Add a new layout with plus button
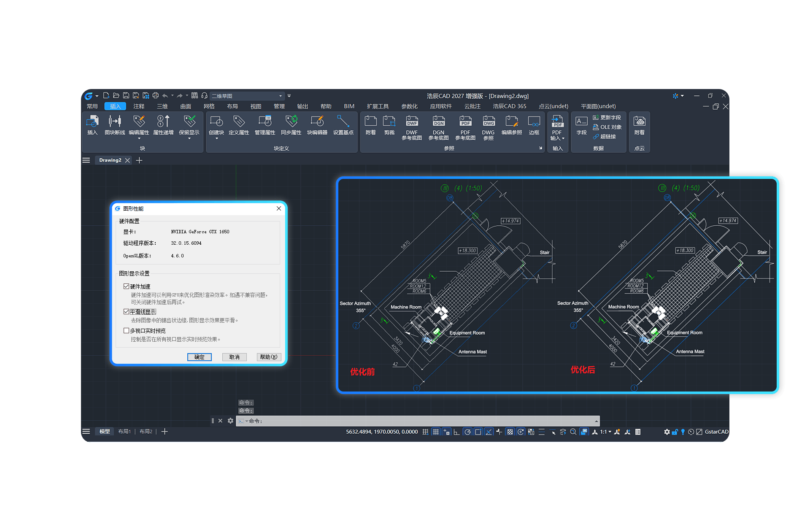The image size is (810, 532). coord(165,432)
